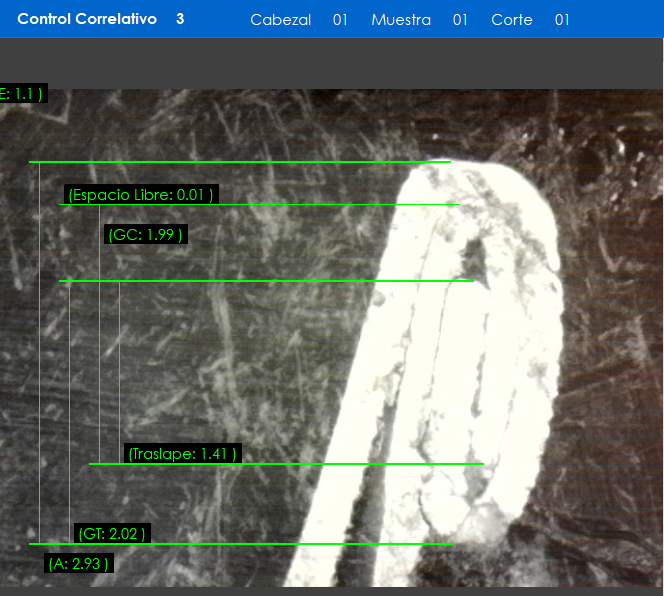The image size is (664, 596).
Task: Click the dark gray bar below the header
Action: [x=332, y=63]
